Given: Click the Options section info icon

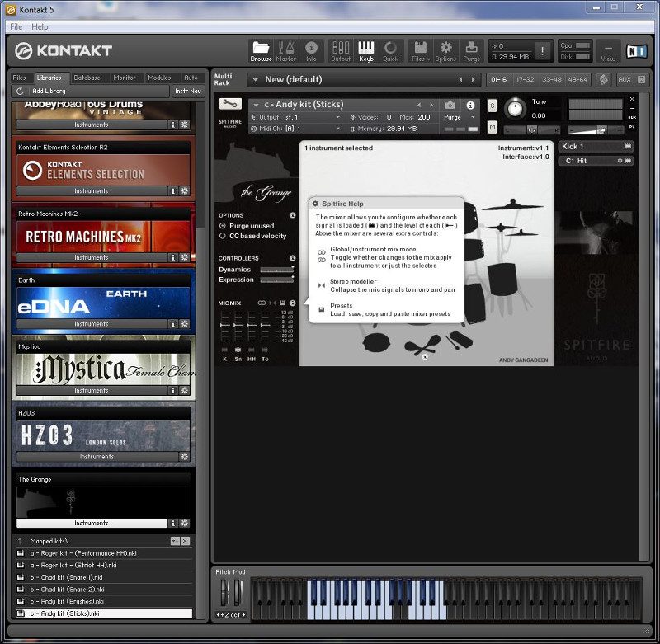Looking at the screenshot, I should (x=293, y=215).
